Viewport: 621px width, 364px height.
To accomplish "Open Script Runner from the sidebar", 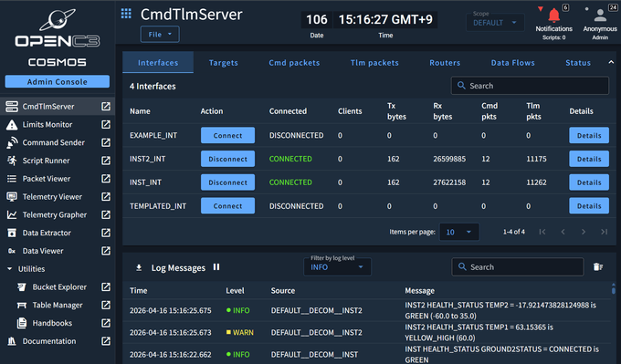I will 46,161.
